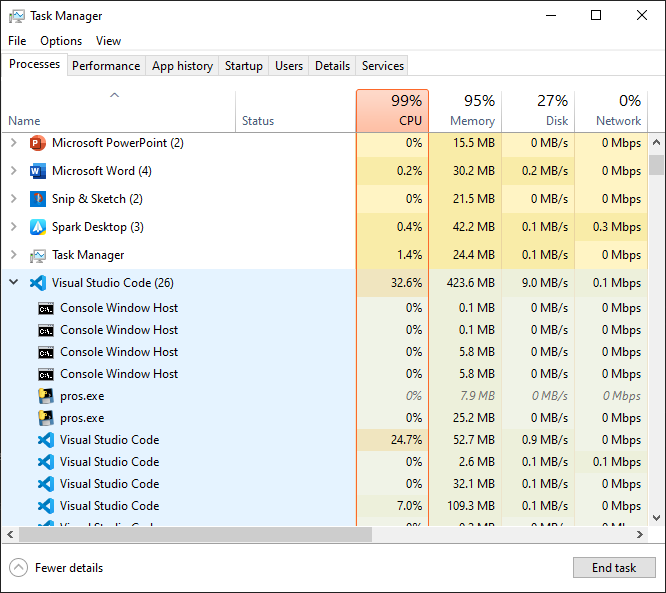Click the 25.2 MB memory value
Image resolution: width=666 pixels, height=593 pixels.
click(x=474, y=418)
